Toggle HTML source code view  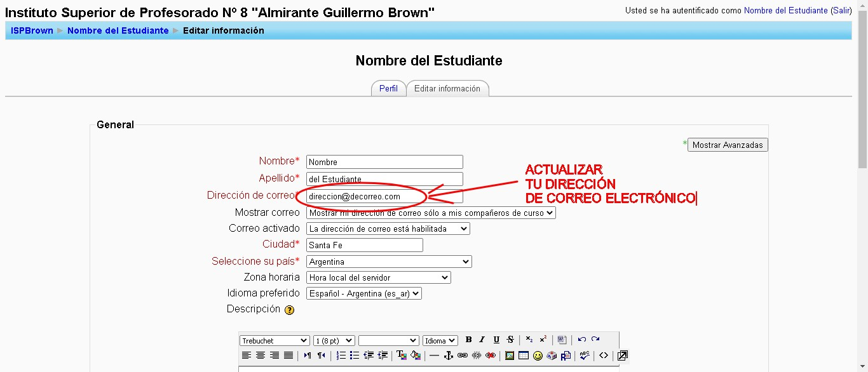pyautogui.click(x=604, y=355)
